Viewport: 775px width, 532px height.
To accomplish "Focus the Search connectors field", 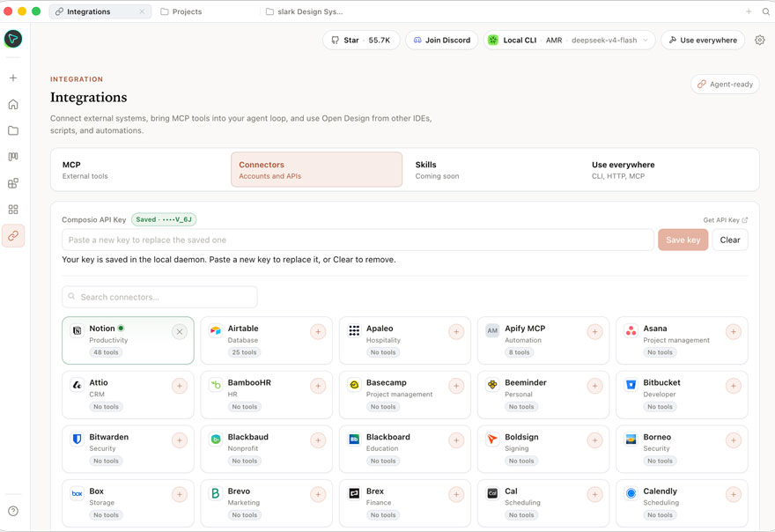I will coord(159,297).
